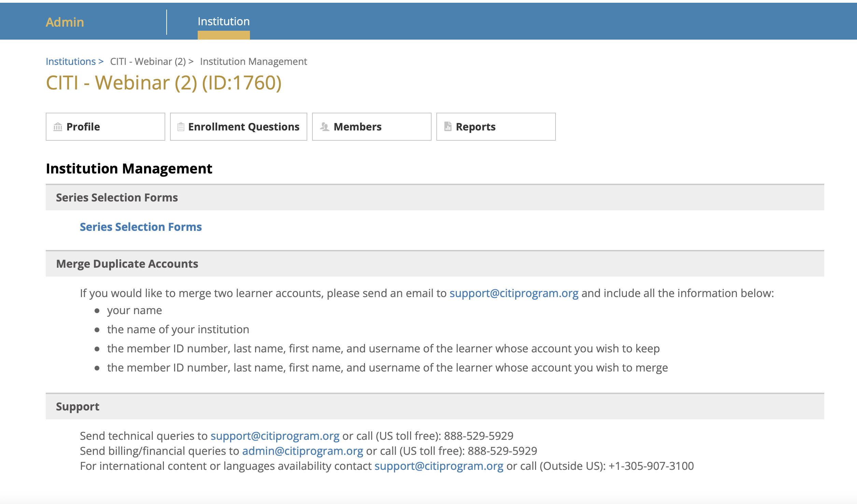Open the Enrollment Questions button
This screenshot has height=504, width=857.
239,127
